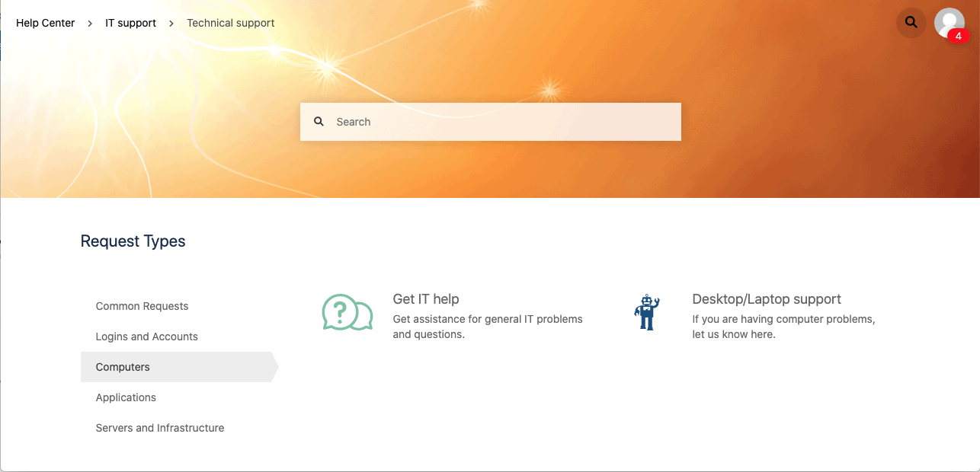Open the Applications request category
This screenshot has height=472, width=980.
pyautogui.click(x=126, y=397)
